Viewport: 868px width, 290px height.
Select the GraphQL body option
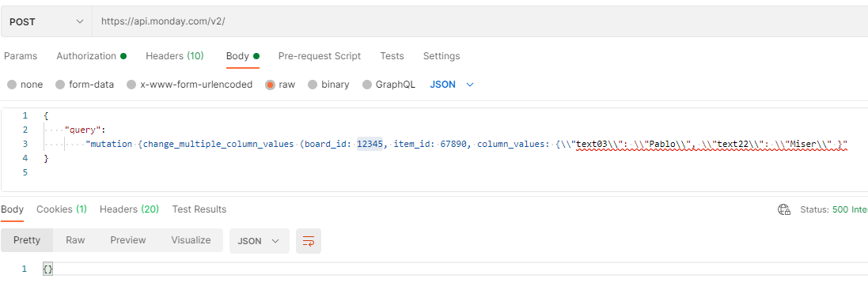click(389, 85)
